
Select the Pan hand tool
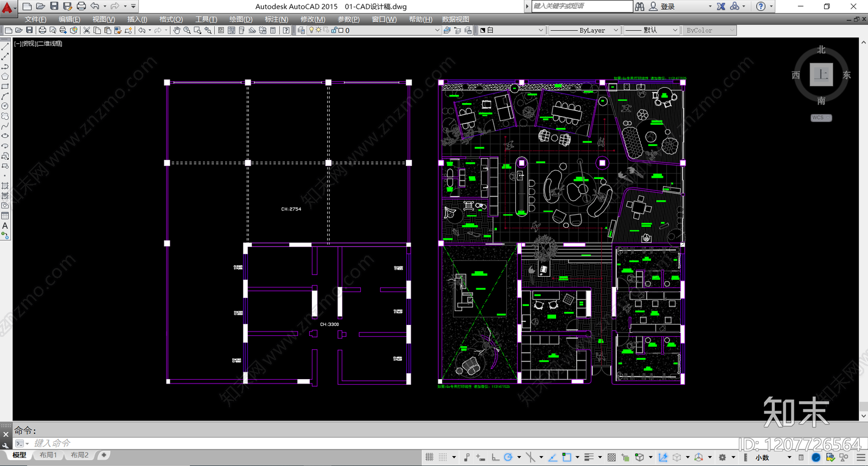pos(176,30)
